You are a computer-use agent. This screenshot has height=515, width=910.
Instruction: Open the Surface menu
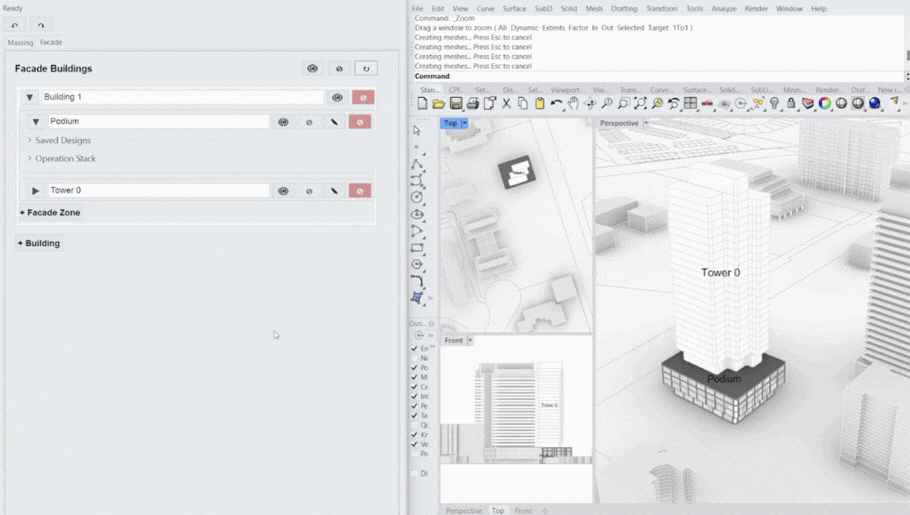[x=514, y=9]
